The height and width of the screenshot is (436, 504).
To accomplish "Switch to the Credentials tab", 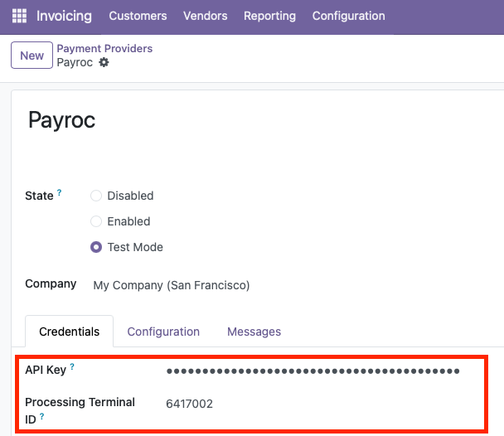I will coord(69,332).
